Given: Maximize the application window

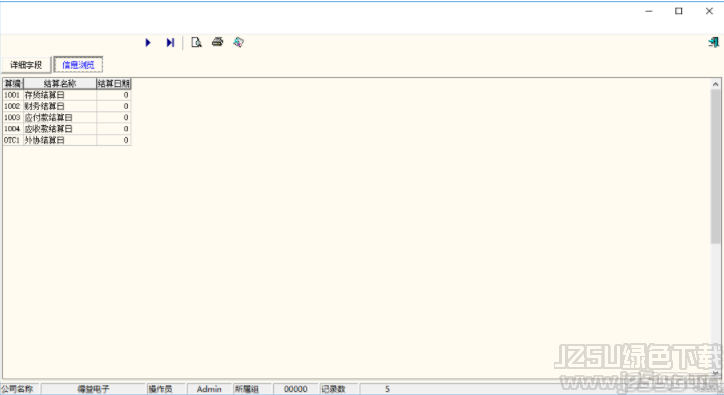Looking at the screenshot, I should pos(678,11).
